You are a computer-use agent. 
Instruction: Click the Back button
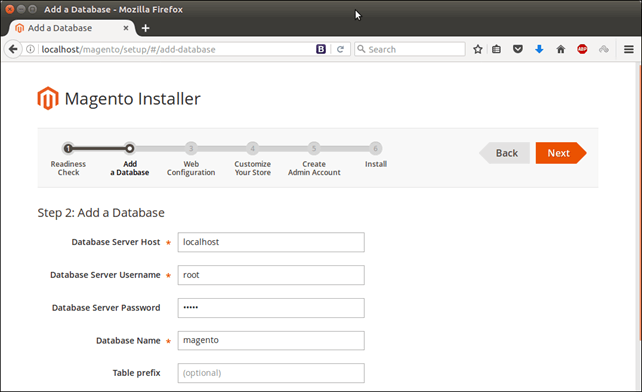pyautogui.click(x=504, y=153)
